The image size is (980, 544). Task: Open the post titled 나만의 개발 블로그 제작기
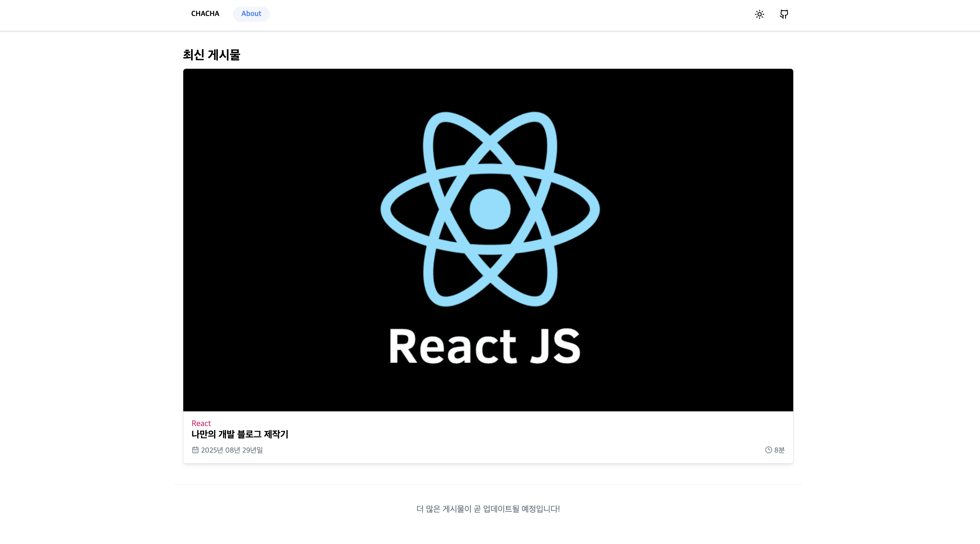click(240, 434)
